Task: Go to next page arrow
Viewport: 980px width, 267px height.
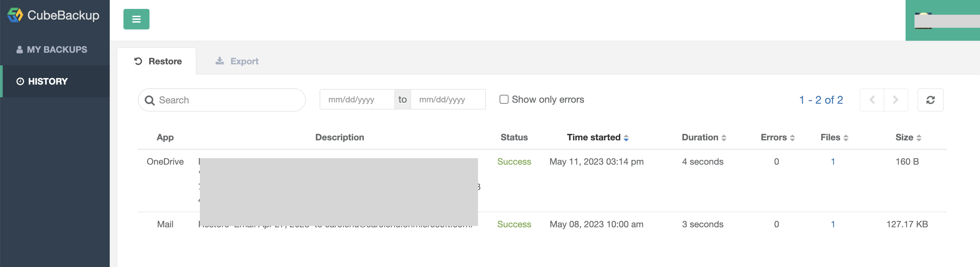Action: [896, 100]
